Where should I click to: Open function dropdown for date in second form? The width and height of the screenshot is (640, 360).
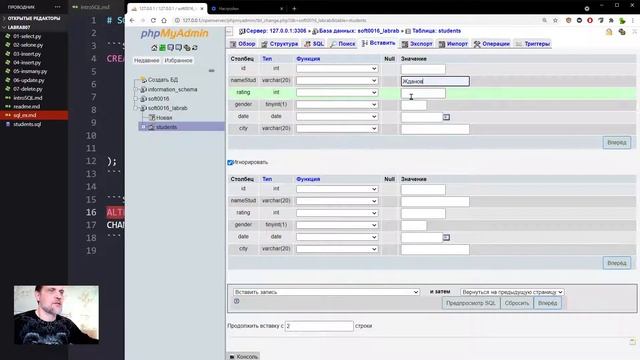point(337,237)
